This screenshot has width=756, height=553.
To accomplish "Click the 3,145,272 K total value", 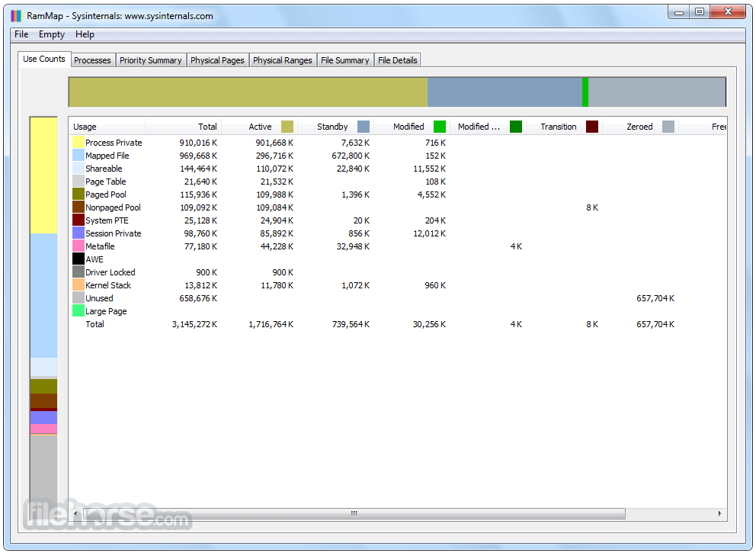I will [194, 324].
